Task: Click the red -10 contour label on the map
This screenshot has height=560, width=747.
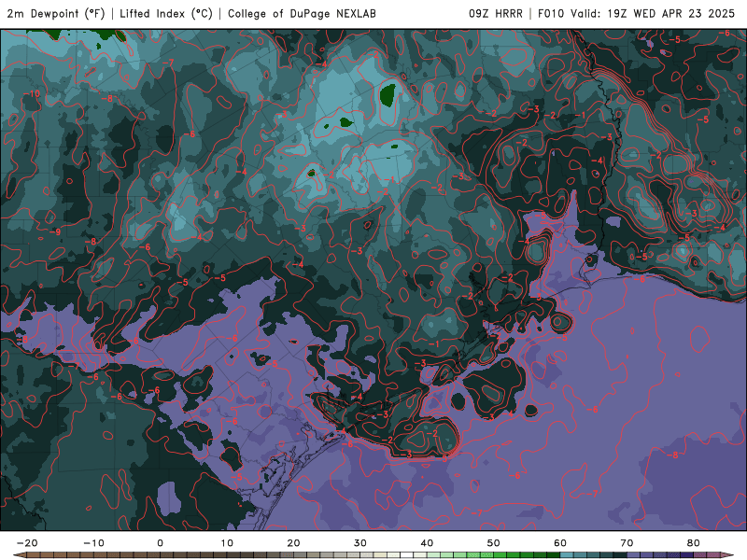Action: 34,94
